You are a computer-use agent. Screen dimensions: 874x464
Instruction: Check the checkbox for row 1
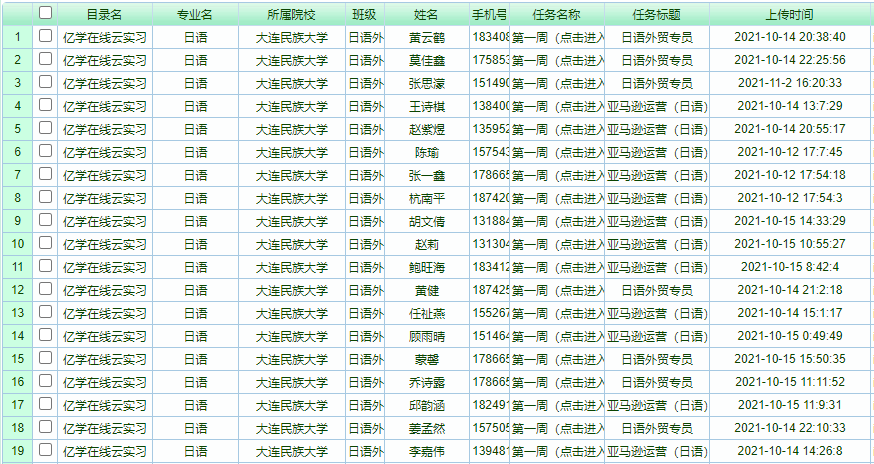pyautogui.click(x=45, y=36)
